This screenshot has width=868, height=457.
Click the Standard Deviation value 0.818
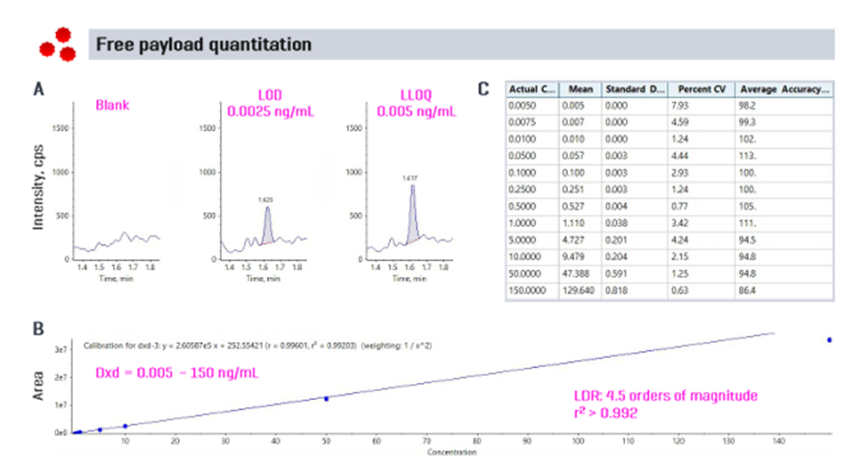616,290
